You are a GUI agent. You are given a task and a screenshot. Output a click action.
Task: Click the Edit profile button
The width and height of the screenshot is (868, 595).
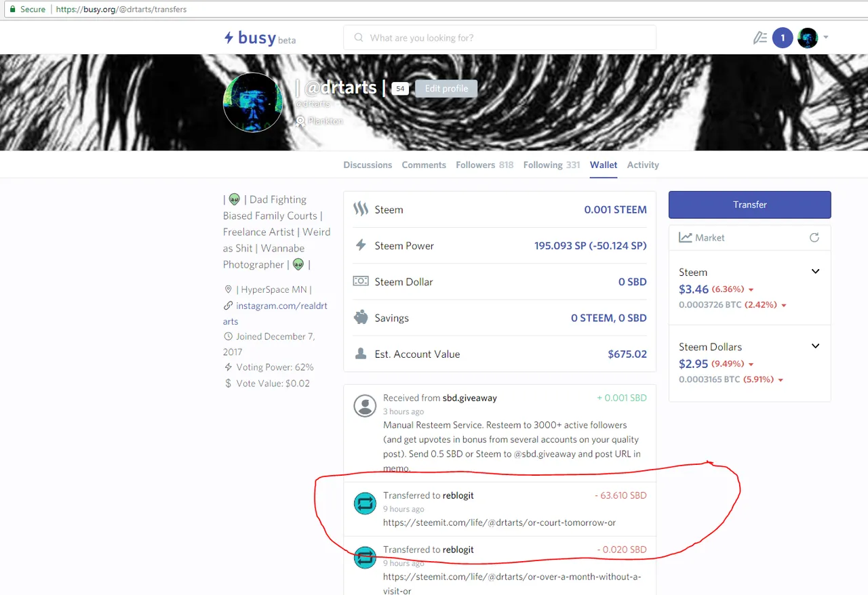coord(446,89)
